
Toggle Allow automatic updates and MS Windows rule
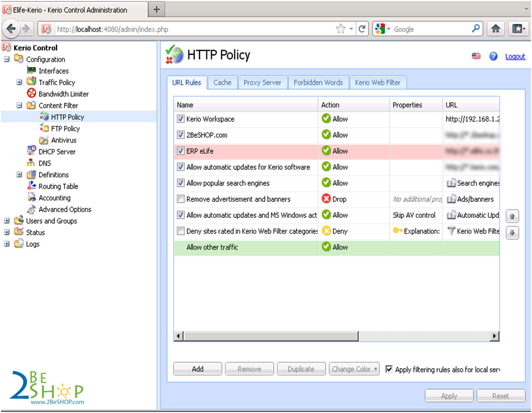click(x=181, y=215)
